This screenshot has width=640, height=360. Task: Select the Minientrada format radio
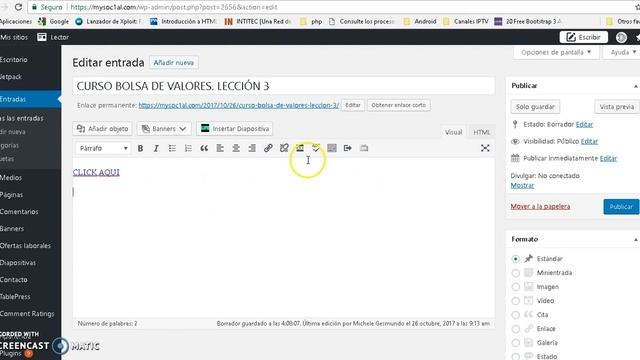click(516, 273)
